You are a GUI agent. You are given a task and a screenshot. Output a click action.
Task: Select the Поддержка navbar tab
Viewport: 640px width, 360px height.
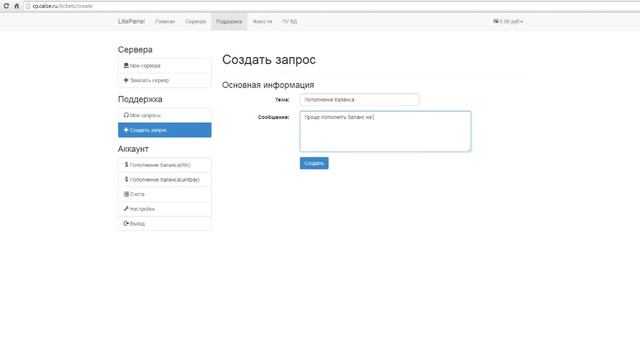(x=229, y=22)
